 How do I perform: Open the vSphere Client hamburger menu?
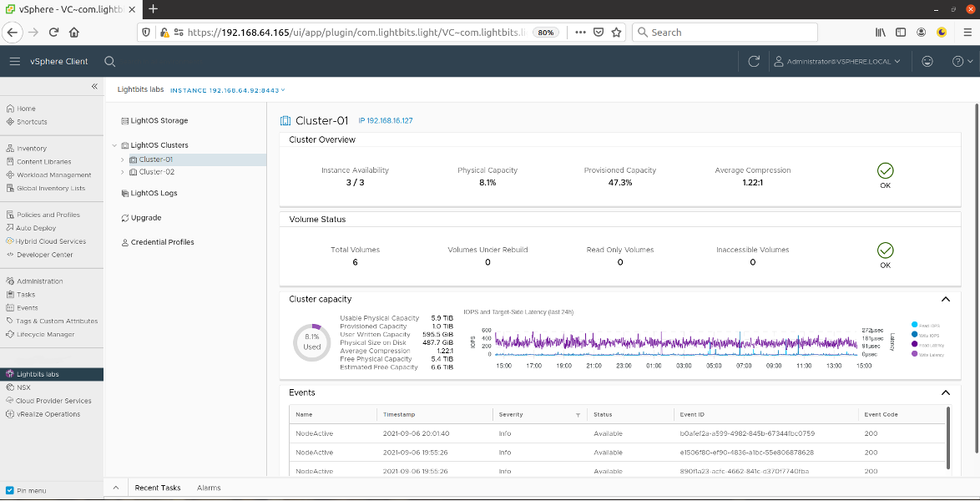pyautogui.click(x=15, y=62)
